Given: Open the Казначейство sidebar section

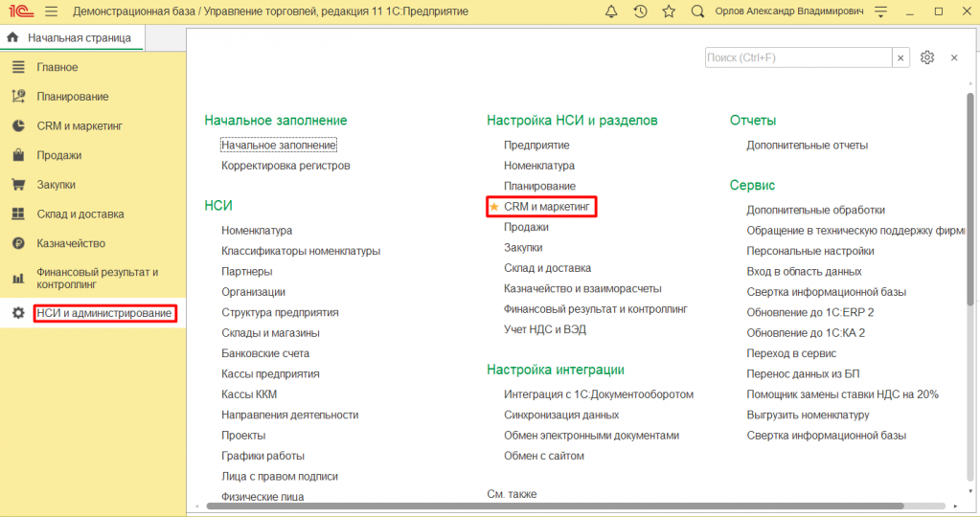Looking at the screenshot, I should point(71,243).
